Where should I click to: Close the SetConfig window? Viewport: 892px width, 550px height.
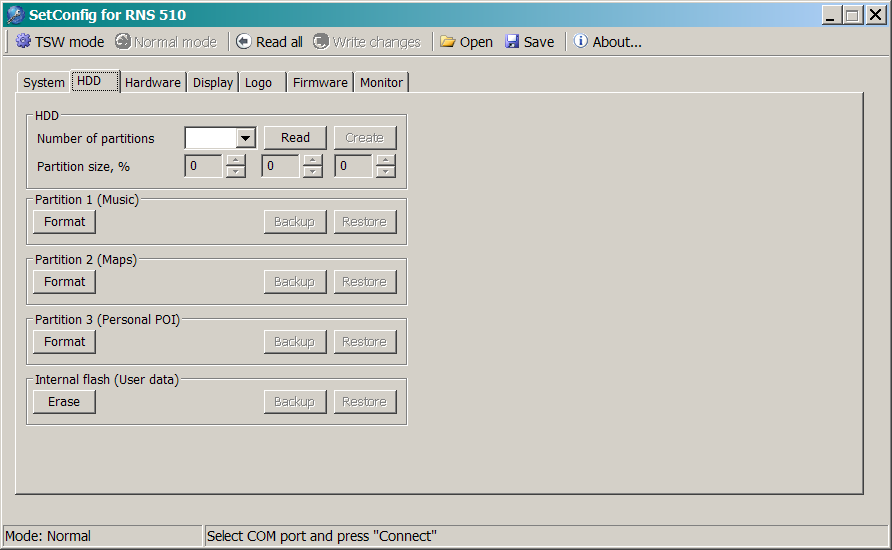pyautogui.click(x=876, y=15)
